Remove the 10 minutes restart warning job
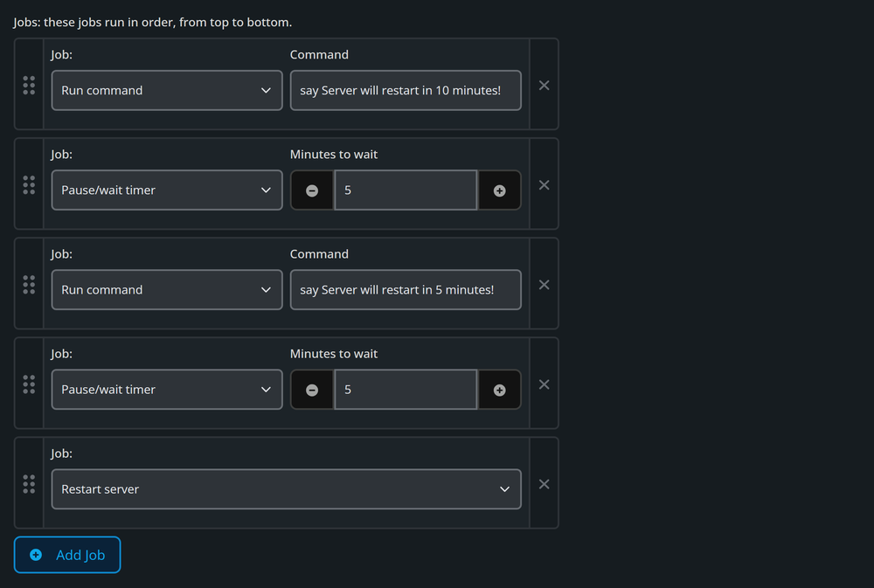874x588 pixels. point(544,86)
